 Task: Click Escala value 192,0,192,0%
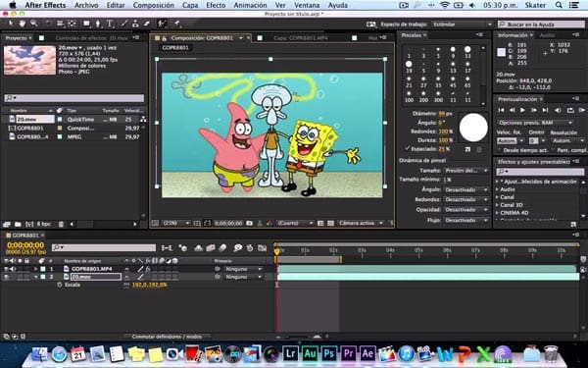[150, 285]
